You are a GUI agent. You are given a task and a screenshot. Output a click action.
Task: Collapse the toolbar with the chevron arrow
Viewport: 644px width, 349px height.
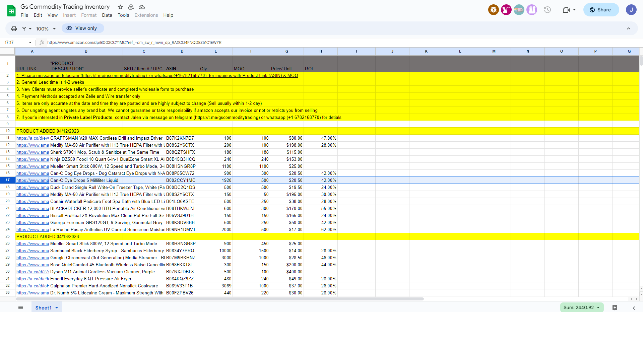click(x=629, y=29)
